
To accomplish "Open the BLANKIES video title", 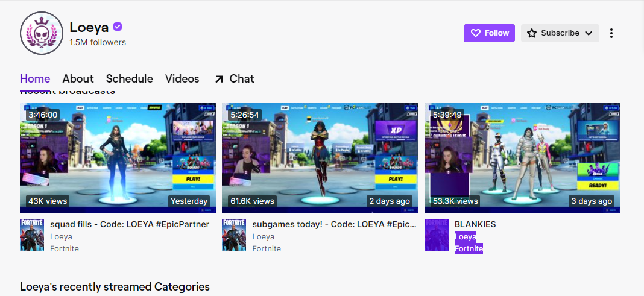I will pyautogui.click(x=475, y=225).
